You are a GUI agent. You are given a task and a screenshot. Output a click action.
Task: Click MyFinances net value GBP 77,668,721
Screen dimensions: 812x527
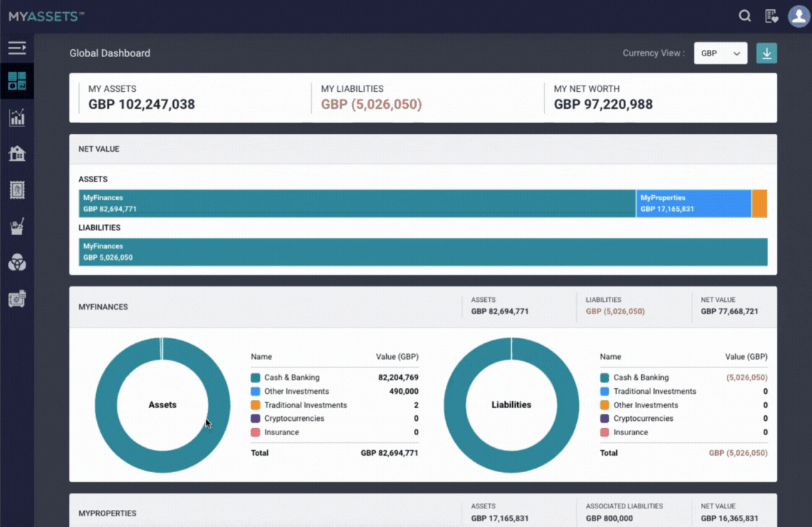729,311
